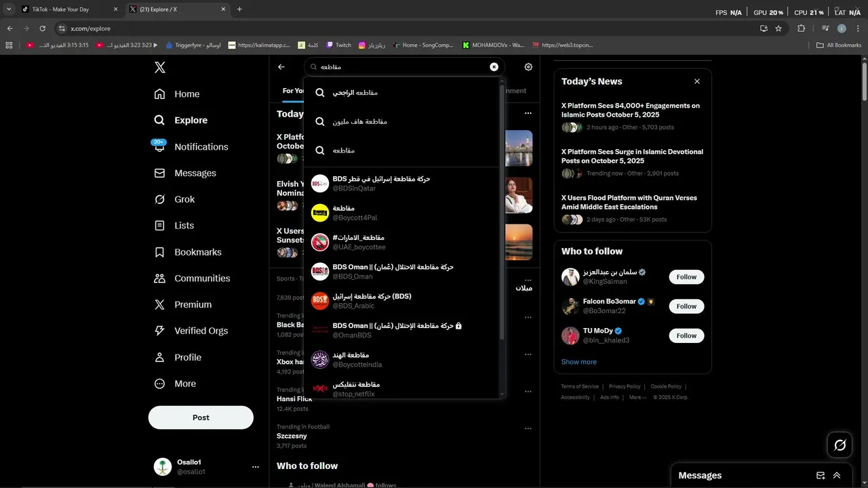
Task: Open Explore settings gear icon
Action: click(x=528, y=67)
